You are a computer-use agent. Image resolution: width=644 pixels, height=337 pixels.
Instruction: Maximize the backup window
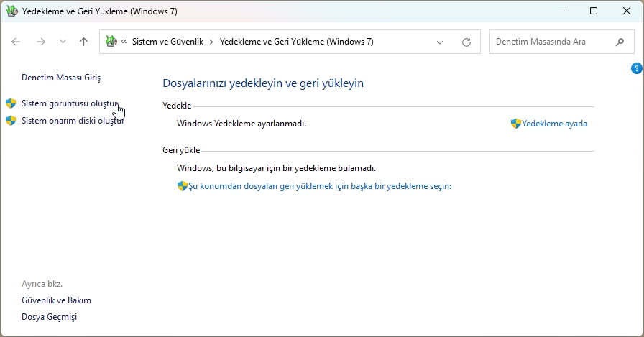coord(594,11)
